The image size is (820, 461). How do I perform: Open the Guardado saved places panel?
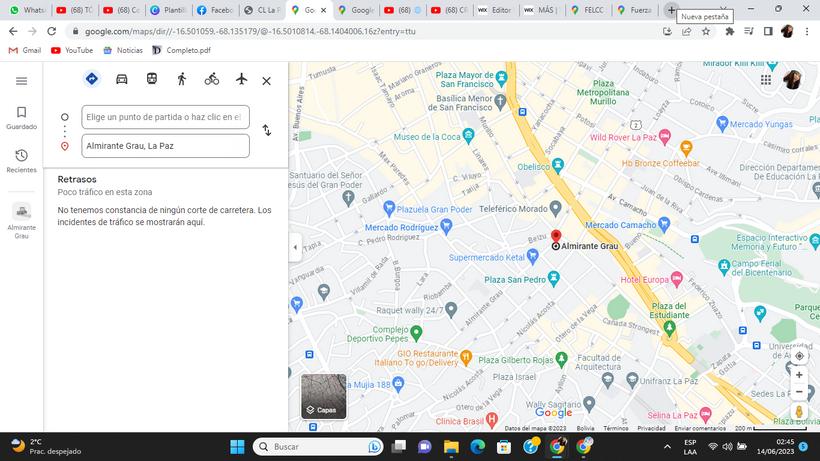coord(21,118)
